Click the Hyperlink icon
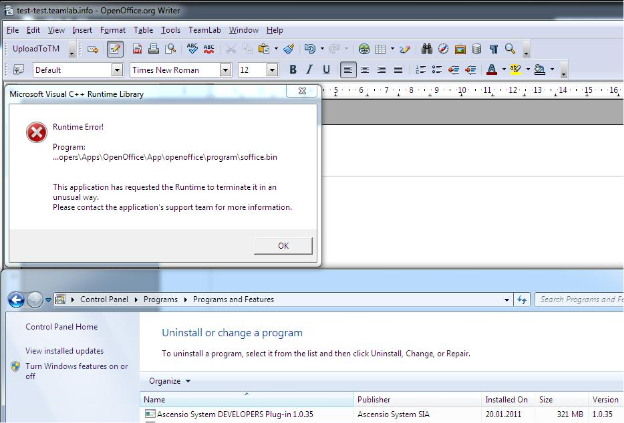 (364, 49)
